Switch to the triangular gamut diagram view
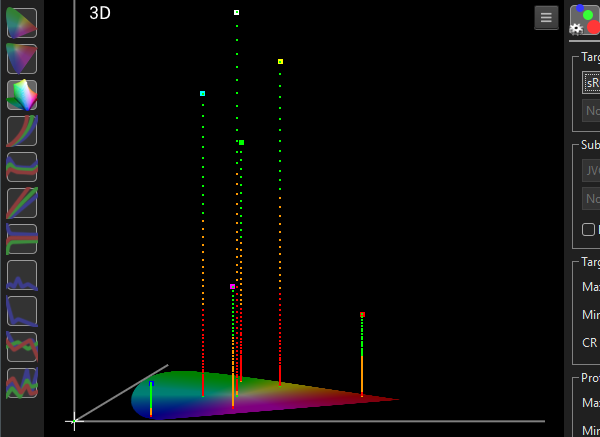 click(22, 59)
